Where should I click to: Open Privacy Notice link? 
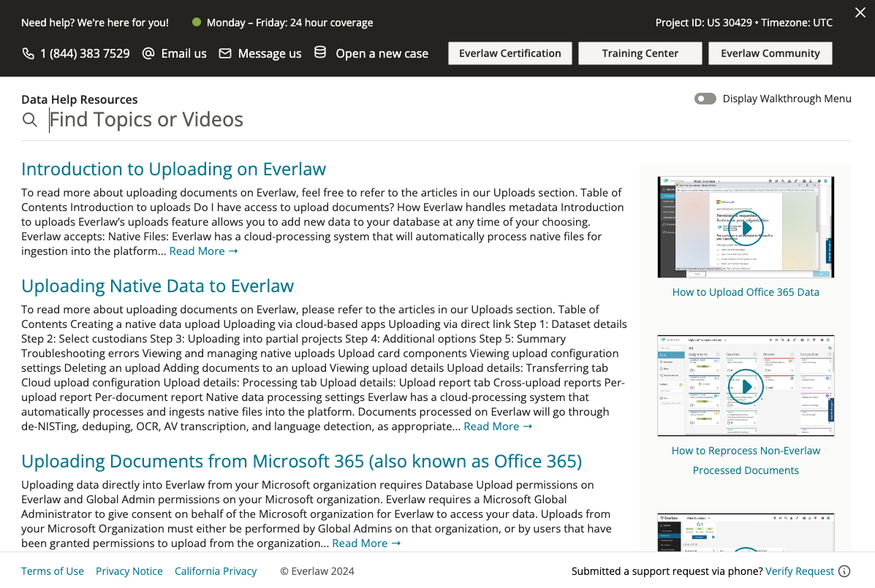(129, 571)
